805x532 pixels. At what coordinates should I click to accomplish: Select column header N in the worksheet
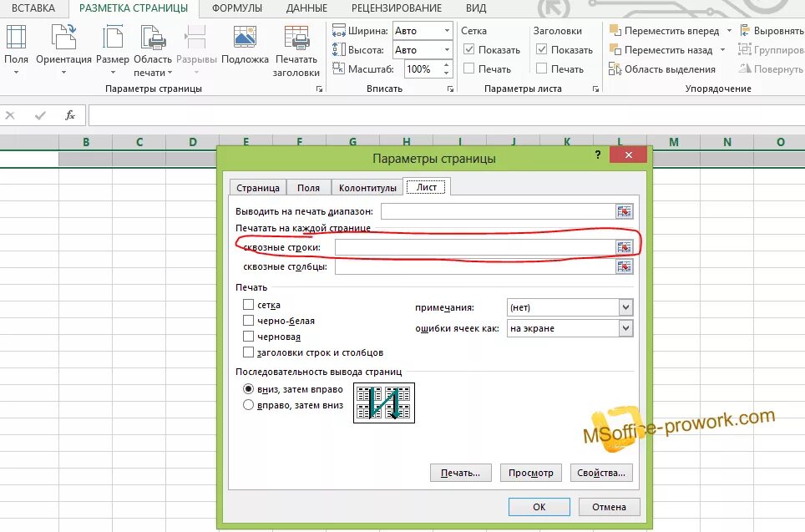(727, 142)
